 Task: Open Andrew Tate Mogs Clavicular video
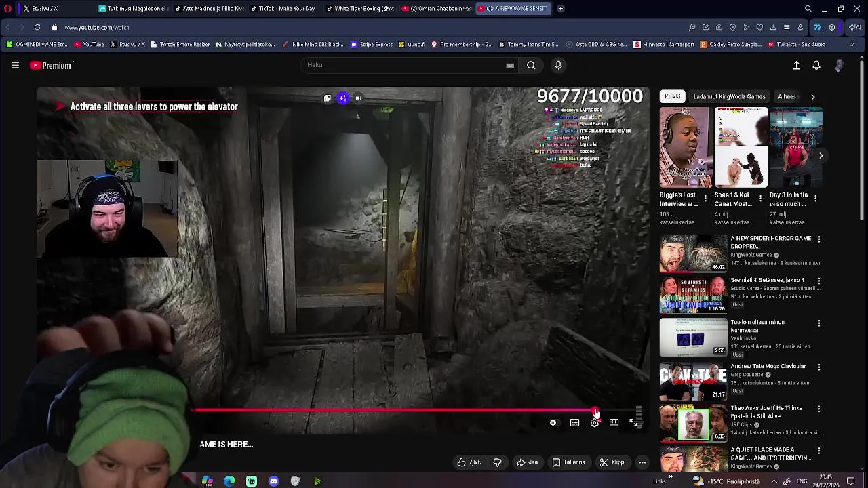[693, 380]
